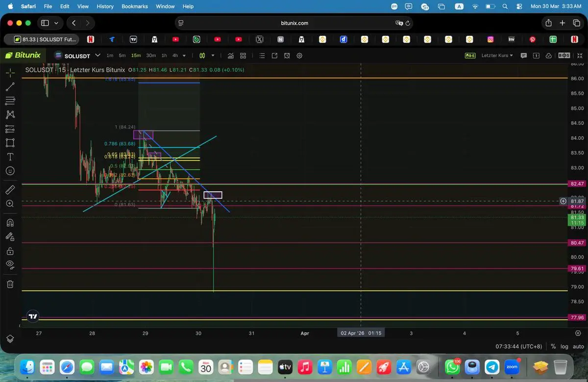Click the 80.47 price level label
The height and width of the screenshot is (382, 588).
[578, 243]
